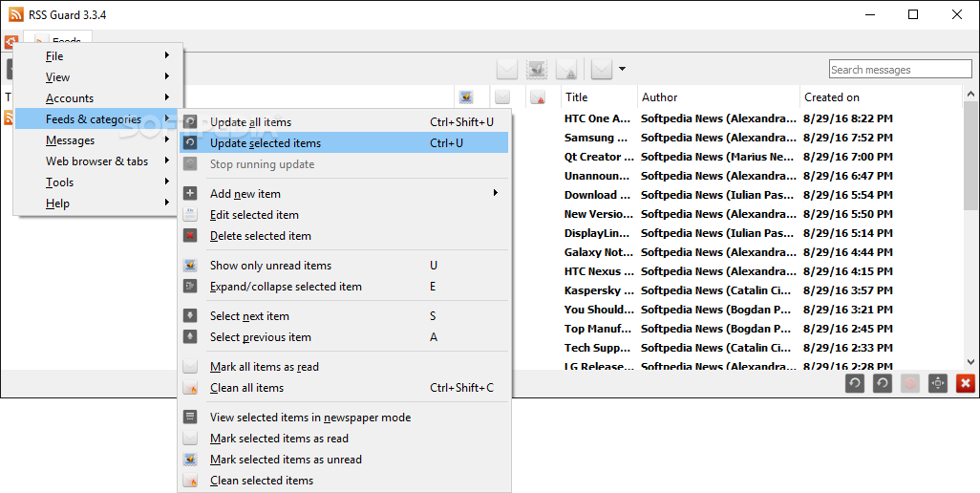This screenshot has width=980, height=493.
Task: Click the Mark selected items as unread icon
Action: [190, 460]
